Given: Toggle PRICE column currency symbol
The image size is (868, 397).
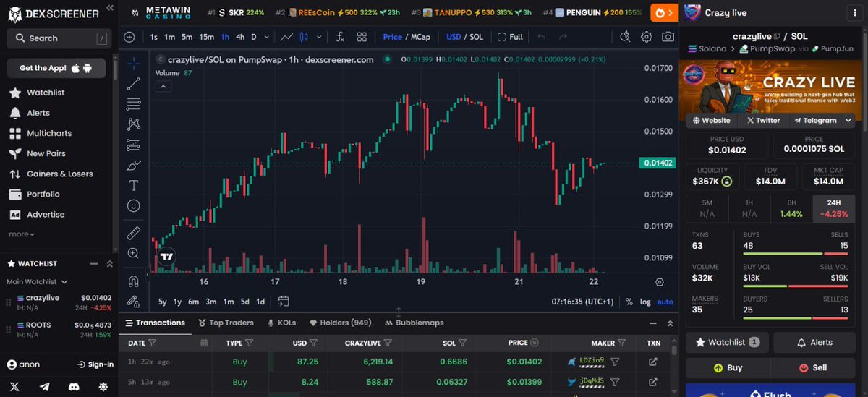Looking at the screenshot, I should pos(535,343).
